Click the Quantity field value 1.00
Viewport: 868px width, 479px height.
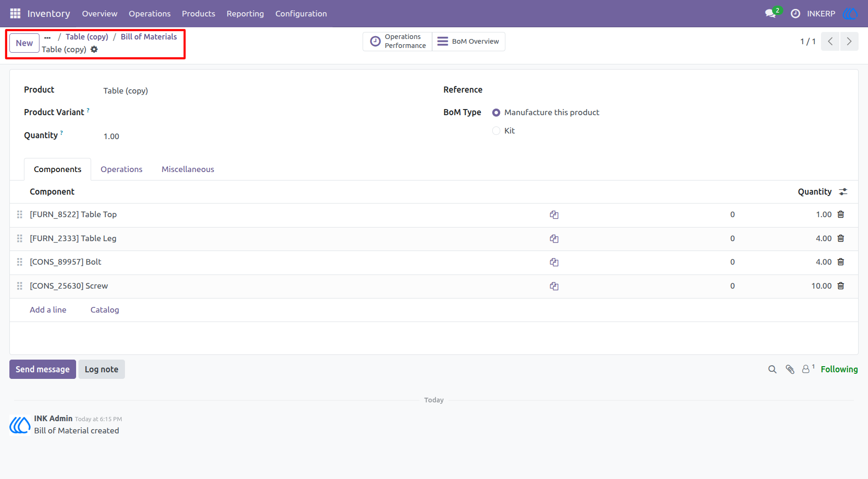(x=111, y=136)
